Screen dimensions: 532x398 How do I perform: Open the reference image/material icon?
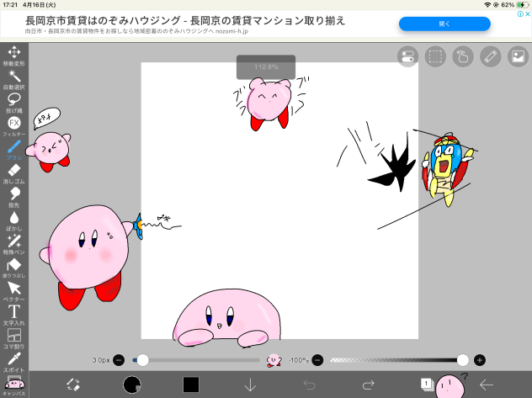click(518, 56)
